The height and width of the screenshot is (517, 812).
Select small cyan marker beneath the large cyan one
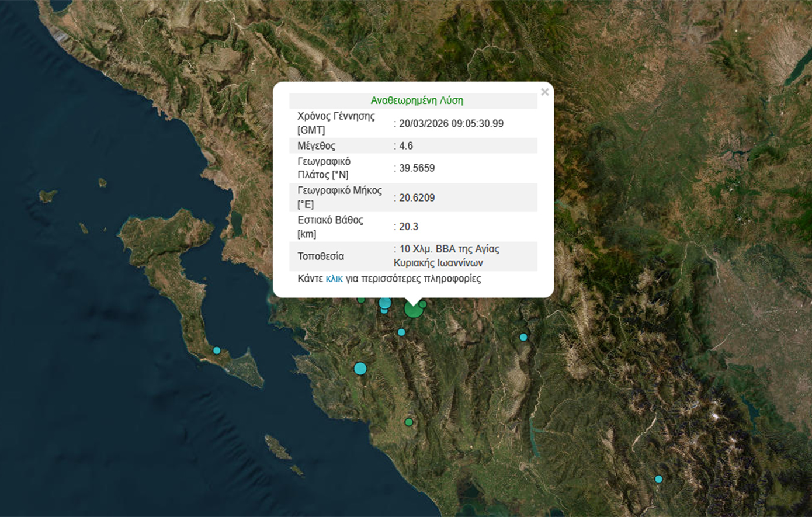[x=384, y=311]
